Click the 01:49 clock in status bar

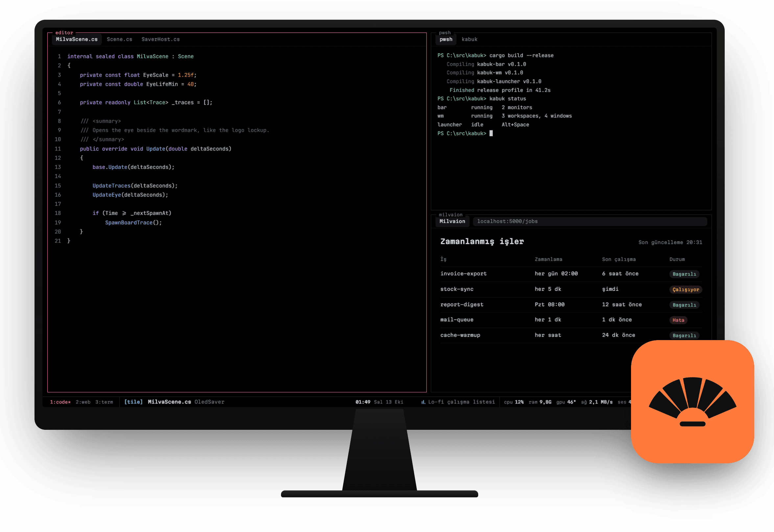[x=362, y=402]
